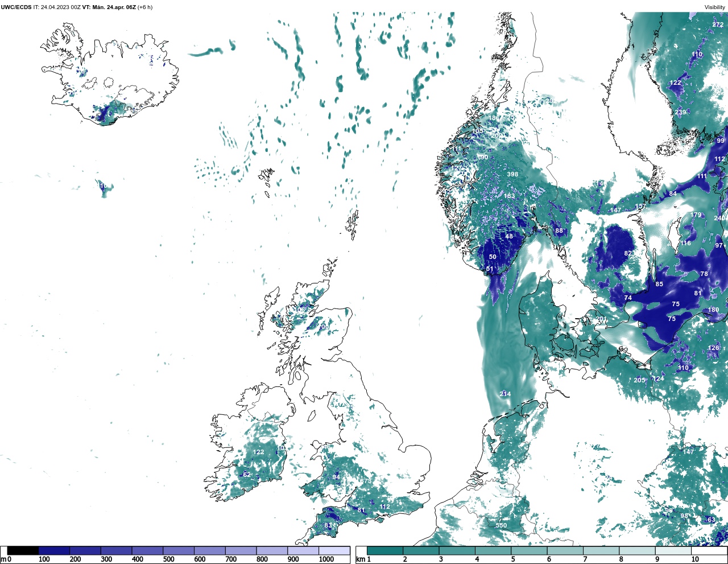Pick the lightest swatch after 1000 m
Screen dimensions: 728x564
tap(334, 550)
